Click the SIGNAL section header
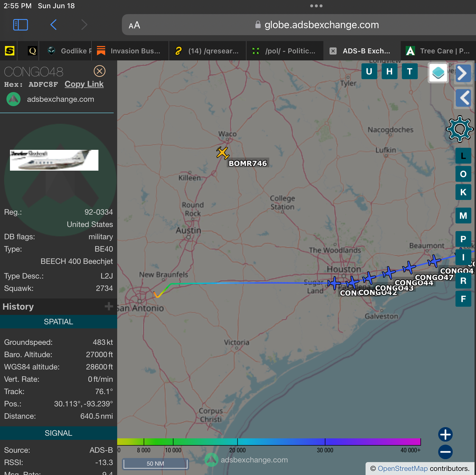 coord(59,433)
